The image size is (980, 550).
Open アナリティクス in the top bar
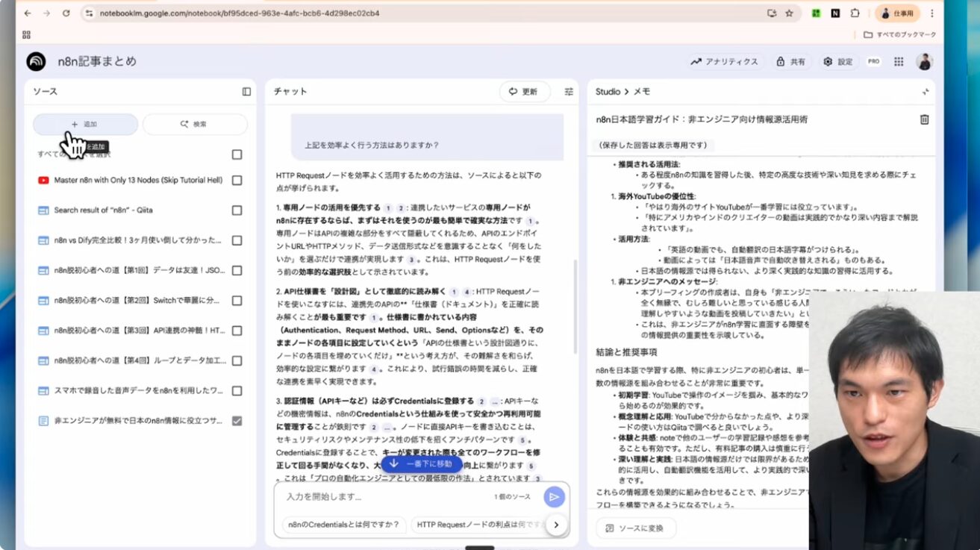[724, 62]
